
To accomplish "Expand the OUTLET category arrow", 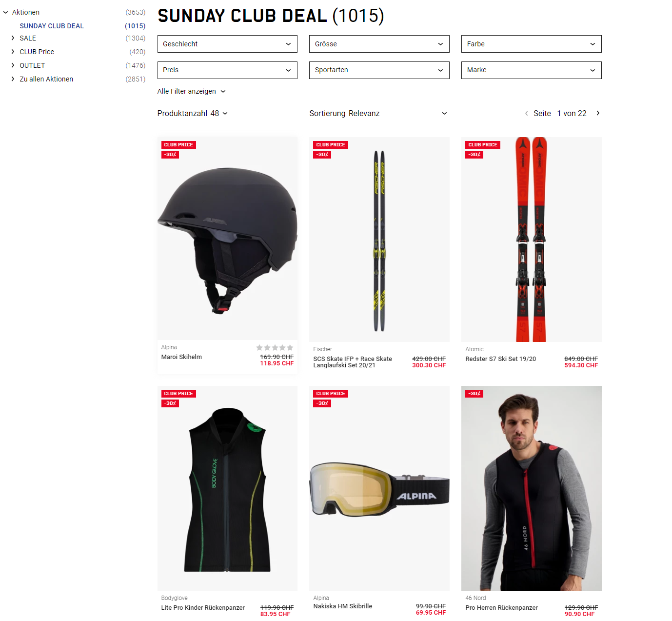I will [x=13, y=65].
